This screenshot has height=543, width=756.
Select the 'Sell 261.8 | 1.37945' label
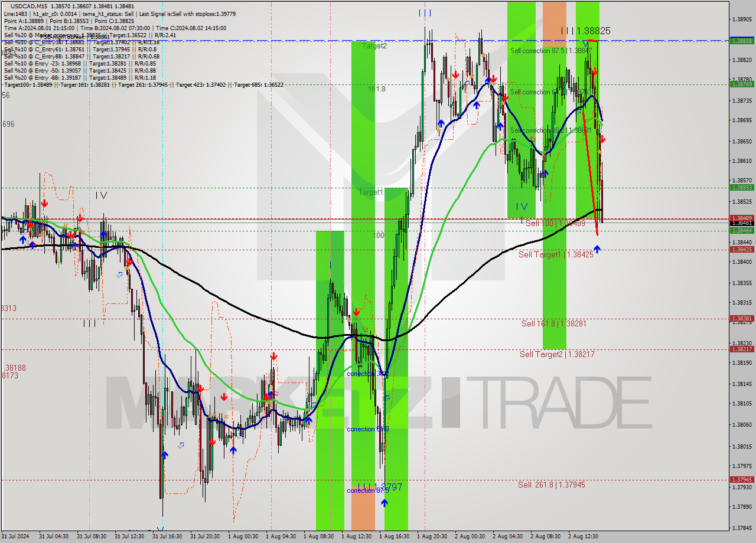[x=552, y=485]
